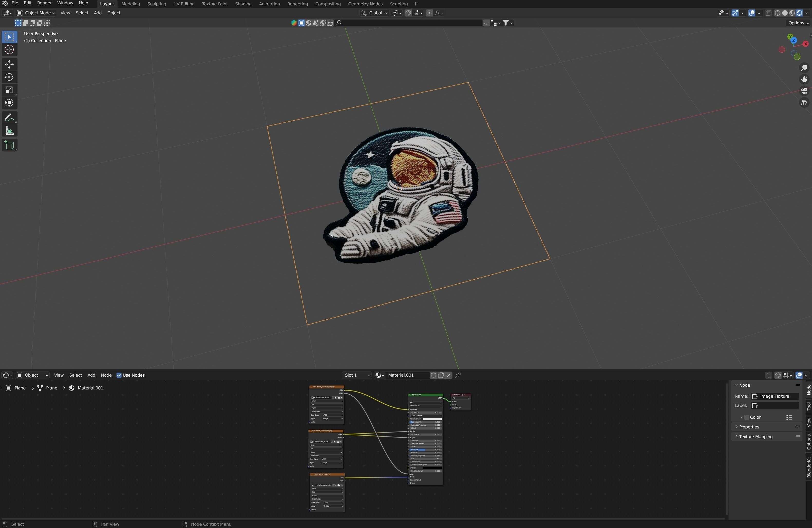This screenshot has width=812, height=528.
Task: Toggle viewport gizmos display button
Action: 735,13
